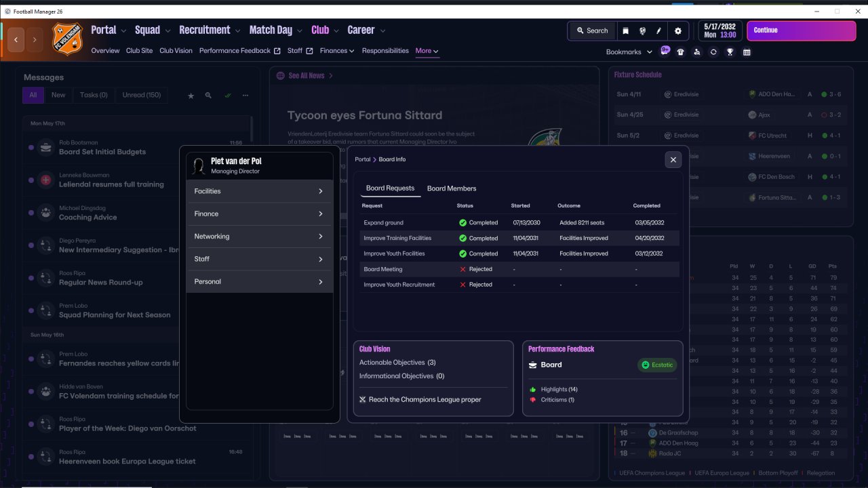Viewport: 868px width, 488px height.
Task: Click the Search button in top bar
Action: tap(593, 30)
